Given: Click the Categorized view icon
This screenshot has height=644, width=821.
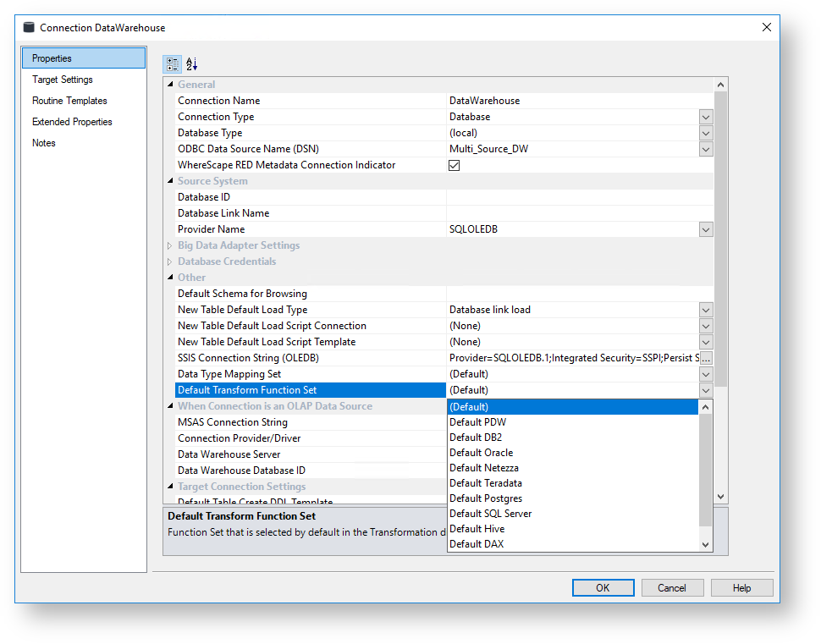Looking at the screenshot, I should tap(173, 63).
